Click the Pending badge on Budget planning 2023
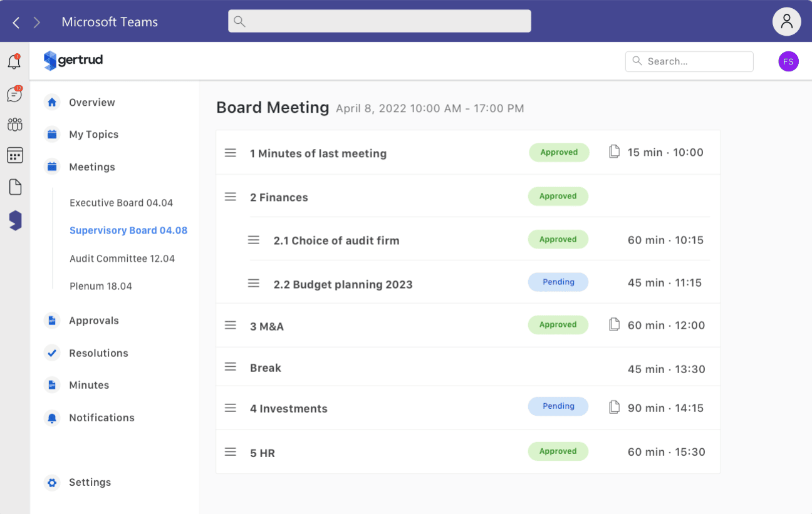 (x=558, y=282)
